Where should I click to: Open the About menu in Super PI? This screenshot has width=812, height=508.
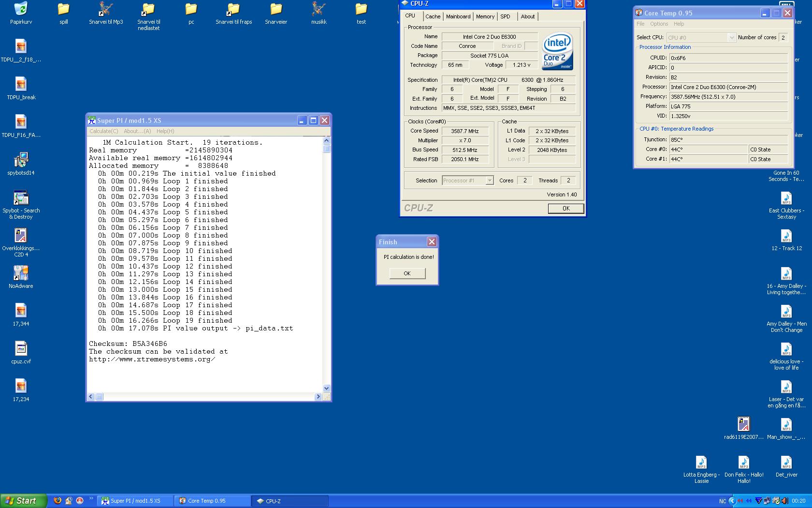pos(137,131)
